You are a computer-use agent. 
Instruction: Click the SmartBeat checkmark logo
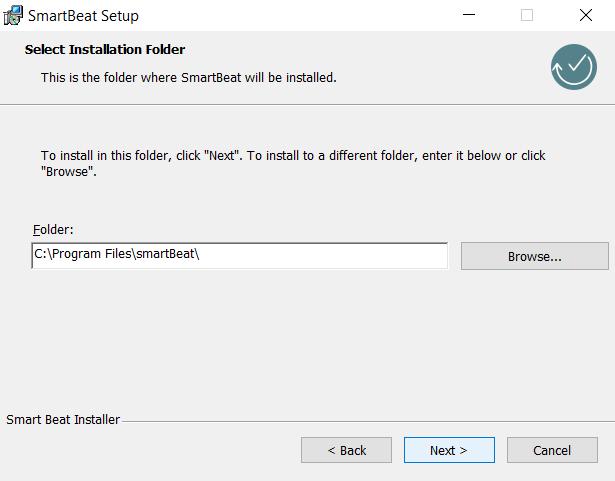point(574,67)
